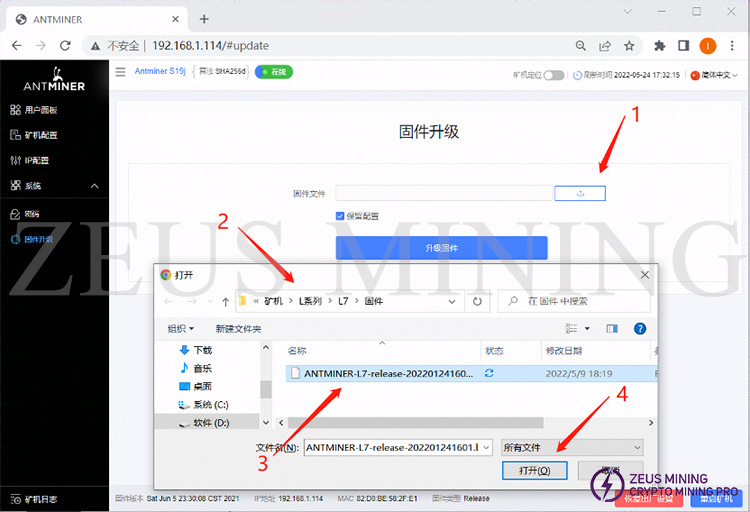
Task: Expand the address path dropdown arrow
Action: pos(452,301)
